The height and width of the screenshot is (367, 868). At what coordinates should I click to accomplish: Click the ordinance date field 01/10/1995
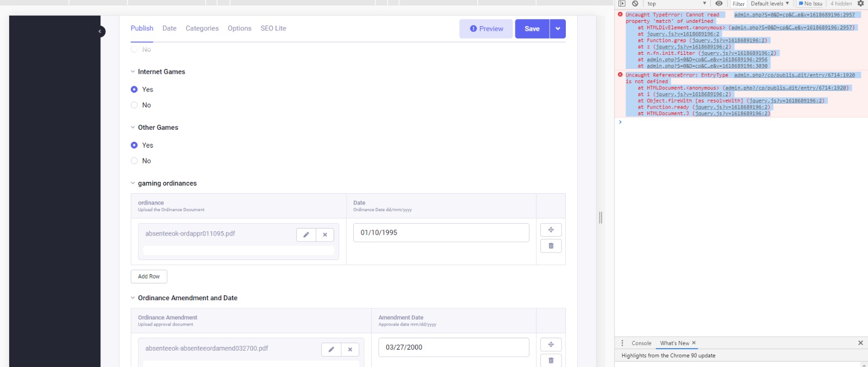(441, 233)
